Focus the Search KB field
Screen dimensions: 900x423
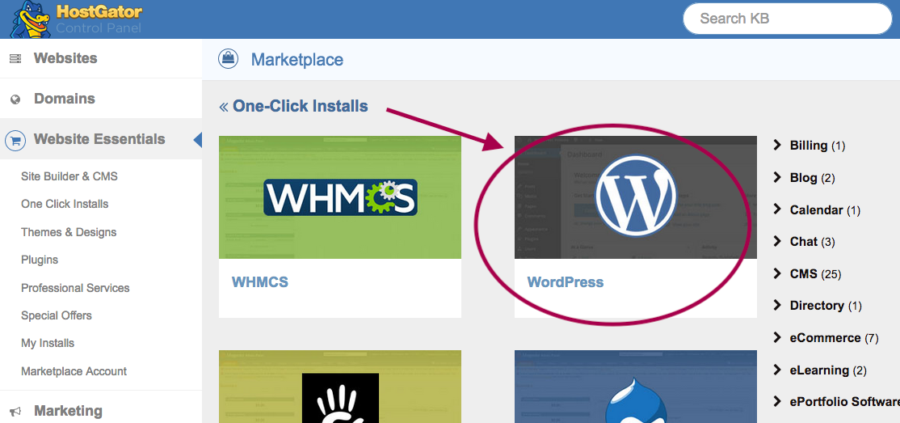[787, 18]
